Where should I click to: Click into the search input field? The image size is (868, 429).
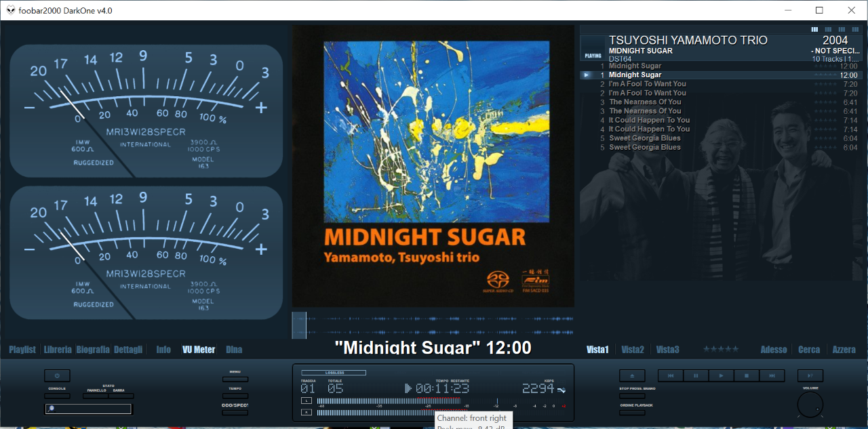click(89, 409)
